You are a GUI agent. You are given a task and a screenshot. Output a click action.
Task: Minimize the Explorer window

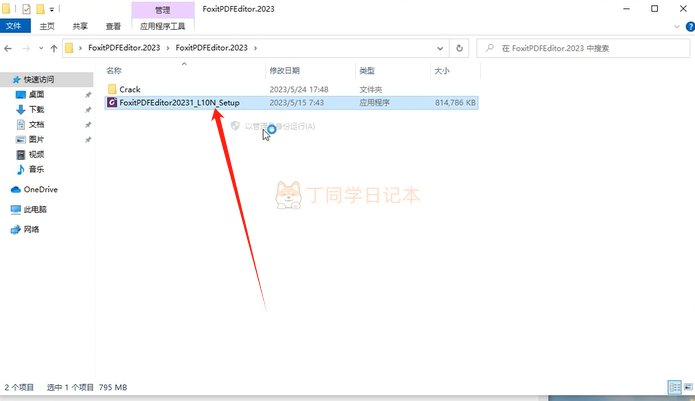(626, 8)
